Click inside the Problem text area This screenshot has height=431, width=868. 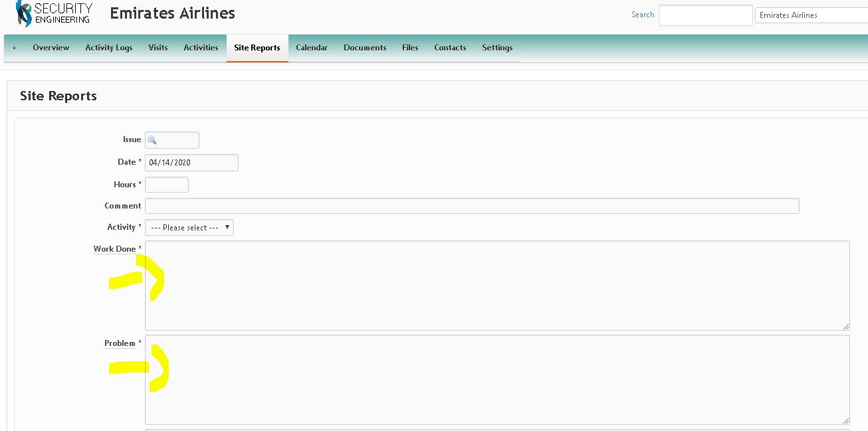coord(497,380)
